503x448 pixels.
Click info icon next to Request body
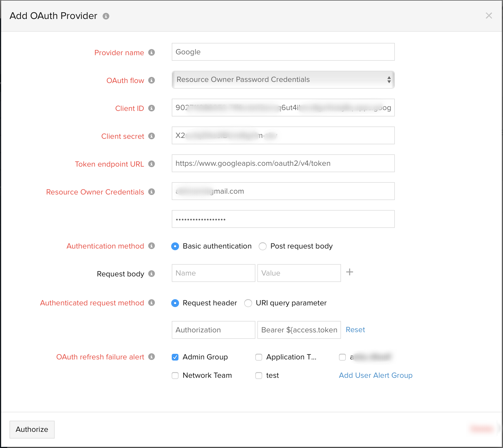[151, 274]
